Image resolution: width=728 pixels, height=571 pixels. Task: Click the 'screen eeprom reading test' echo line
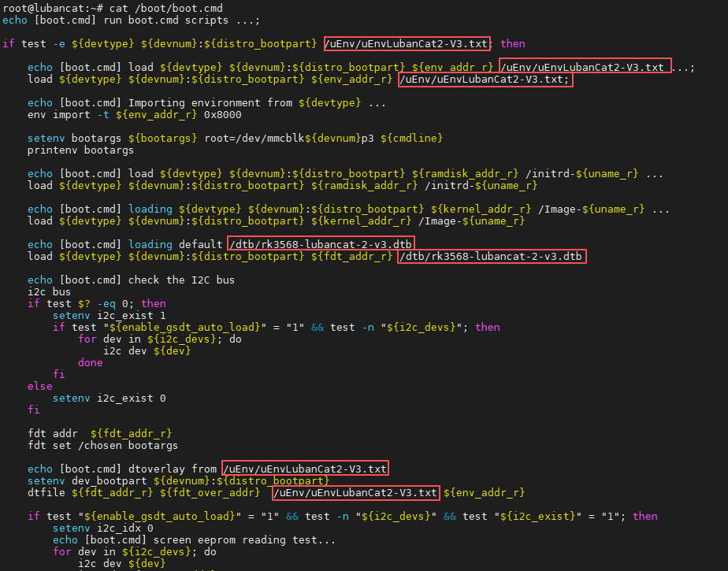tap(194, 540)
